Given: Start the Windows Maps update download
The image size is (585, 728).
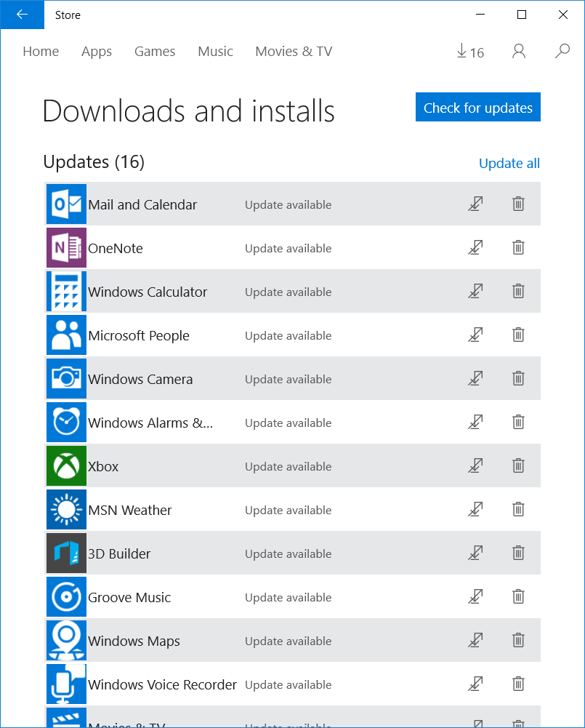Looking at the screenshot, I should 475,640.
